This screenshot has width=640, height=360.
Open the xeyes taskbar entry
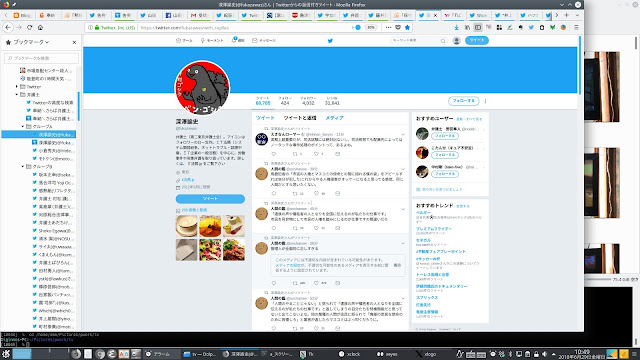[x=387, y=354]
